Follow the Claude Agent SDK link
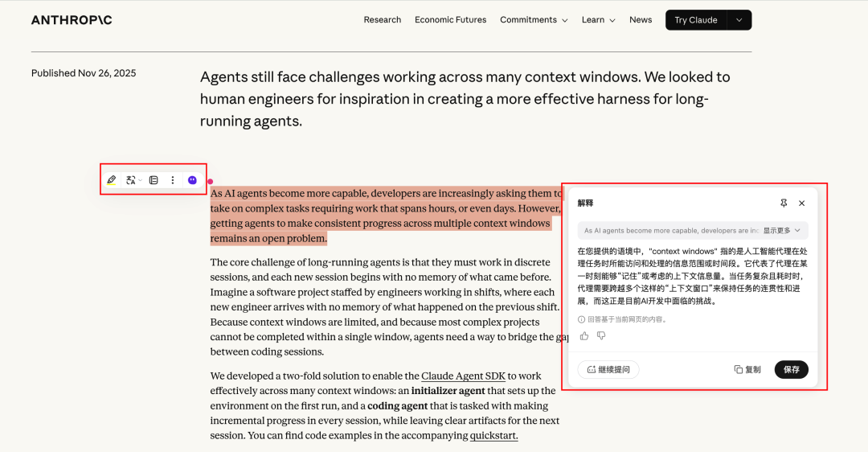 (464, 376)
